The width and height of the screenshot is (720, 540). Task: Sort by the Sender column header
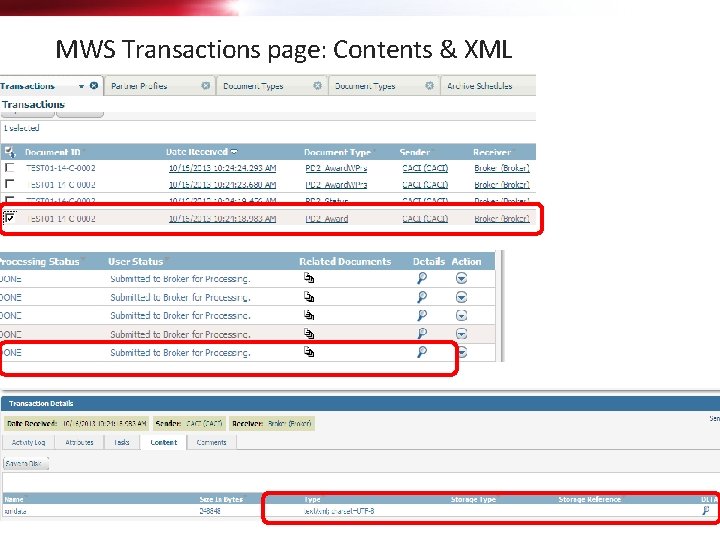(x=415, y=152)
